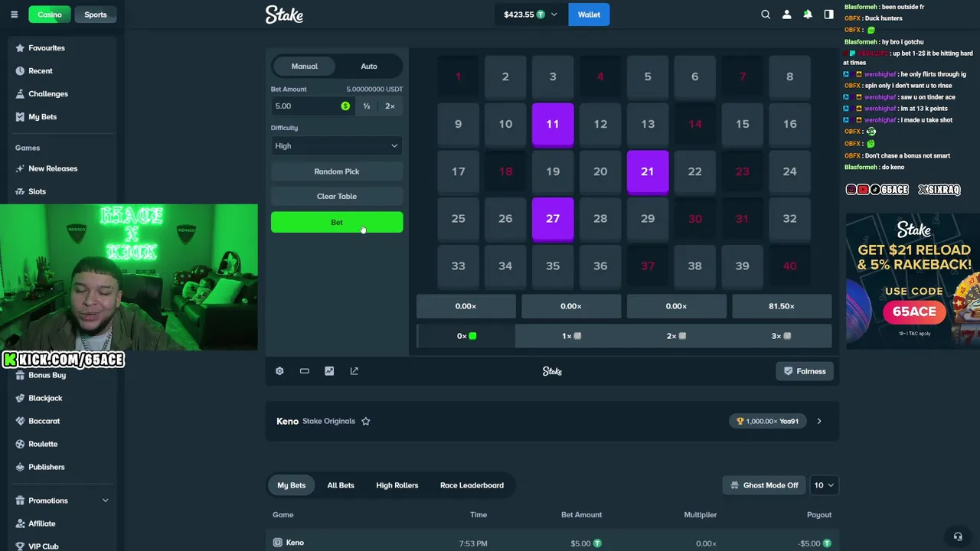Open the rows count 10 dropdown

[824, 485]
